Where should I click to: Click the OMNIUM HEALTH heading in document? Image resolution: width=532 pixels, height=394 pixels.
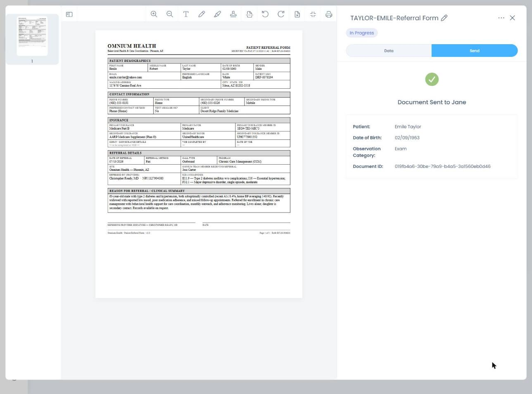pos(132,46)
